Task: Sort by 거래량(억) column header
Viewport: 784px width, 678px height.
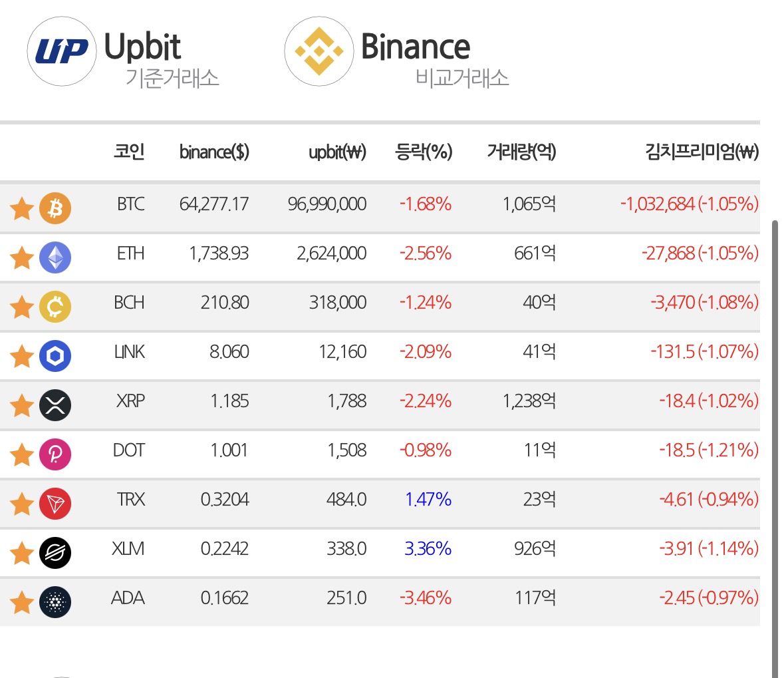Action: [x=521, y=152]
